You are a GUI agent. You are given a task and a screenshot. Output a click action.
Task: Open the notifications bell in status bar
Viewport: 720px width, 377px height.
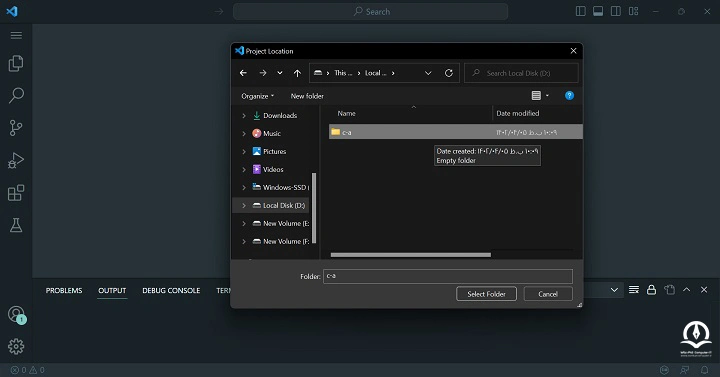(704, 370)
